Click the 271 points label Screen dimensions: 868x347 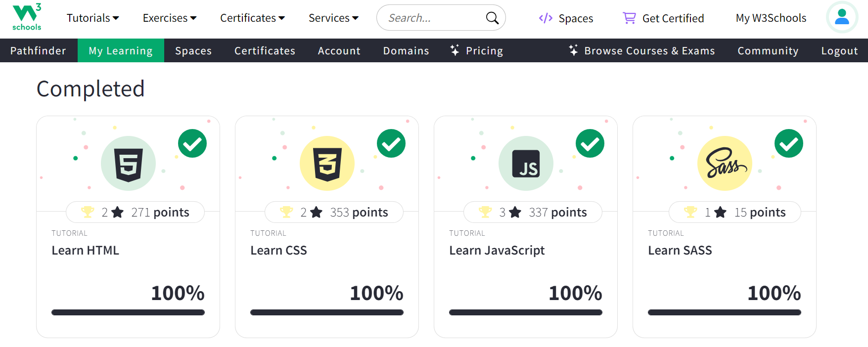click(x=160, y=212)
